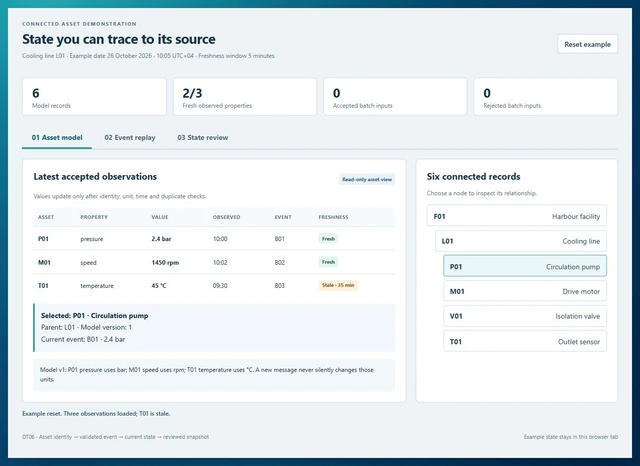Open the 02 Event replay tab
This screenshot has width=640, height=466.
[130, 138]
